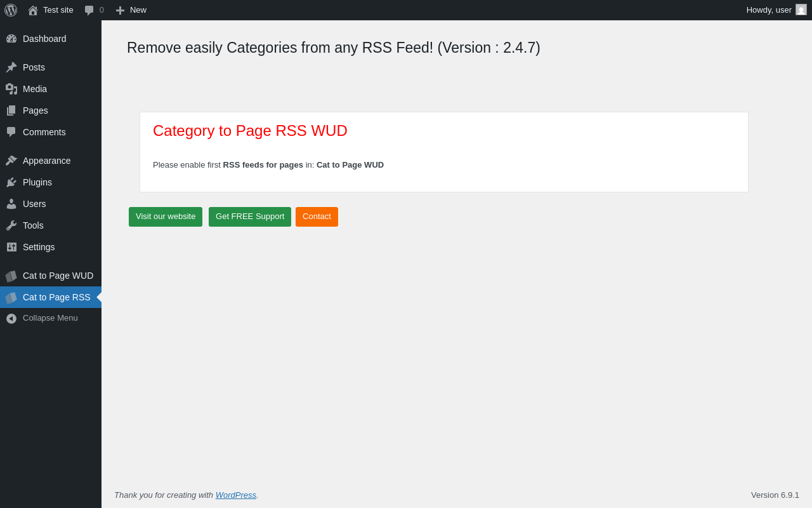The width and height of the screenshot is (812, 508).
Task: Open Cat to Page WUD settings
Action: click(x=51, y=276)
